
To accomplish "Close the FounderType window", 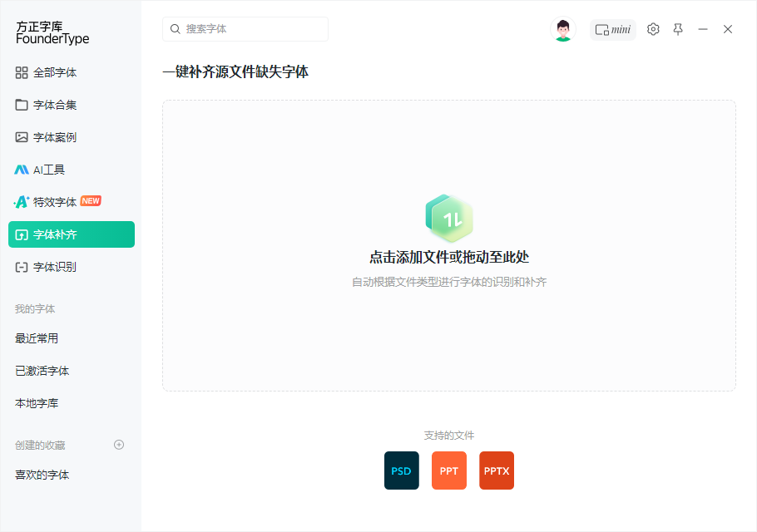I will pyautogui.click(x=728, y=29).
